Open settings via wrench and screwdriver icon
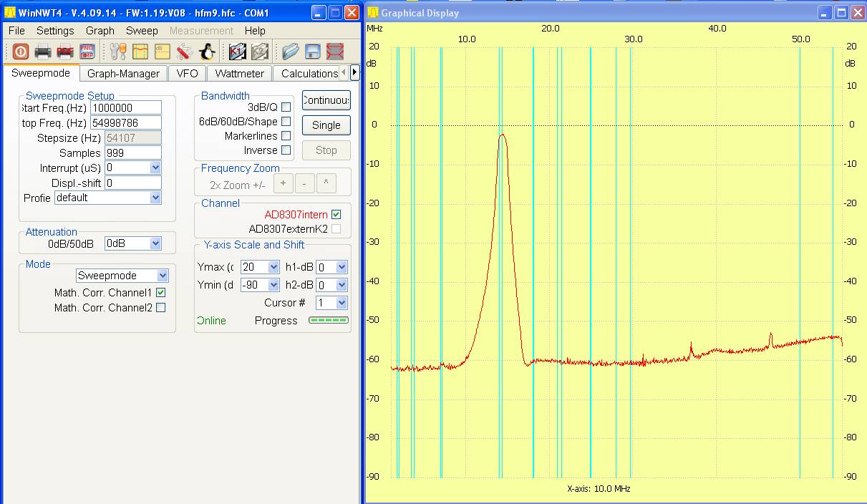The width and height of the screenshot is (867, 504). point(118,52)
